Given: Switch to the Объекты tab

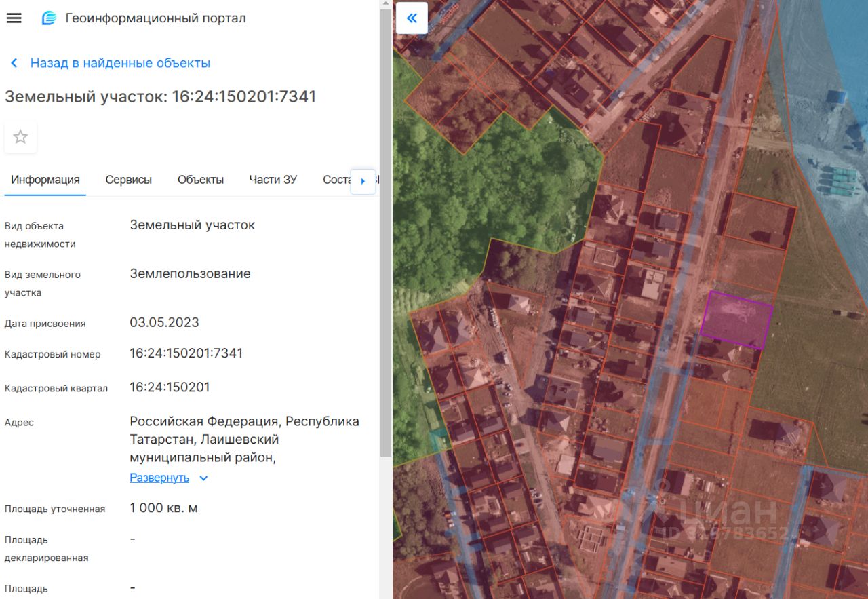Looking at the screenshot, I should 201,180.
